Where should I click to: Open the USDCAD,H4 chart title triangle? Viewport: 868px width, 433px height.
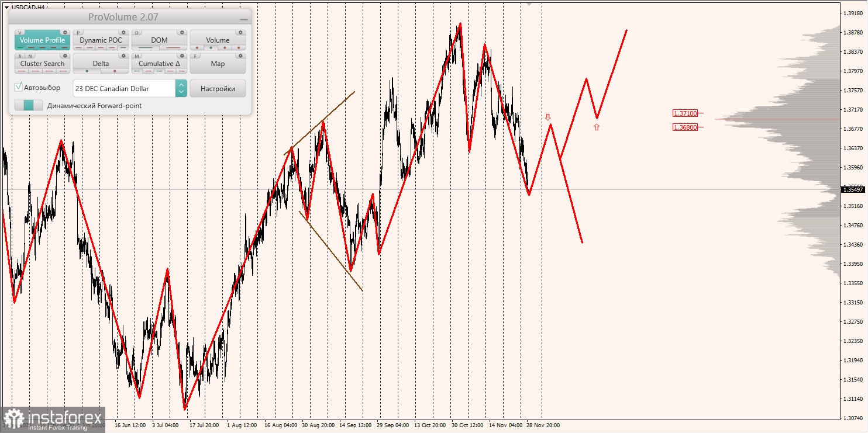point(6,8)
